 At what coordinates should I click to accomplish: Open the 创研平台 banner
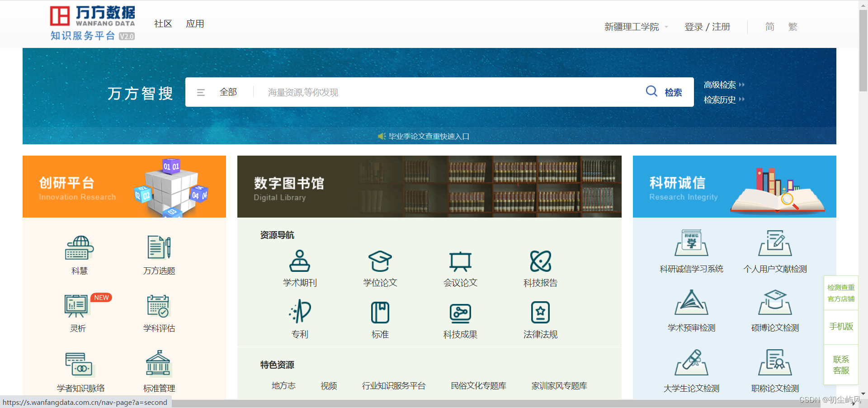tap(124, 186)
